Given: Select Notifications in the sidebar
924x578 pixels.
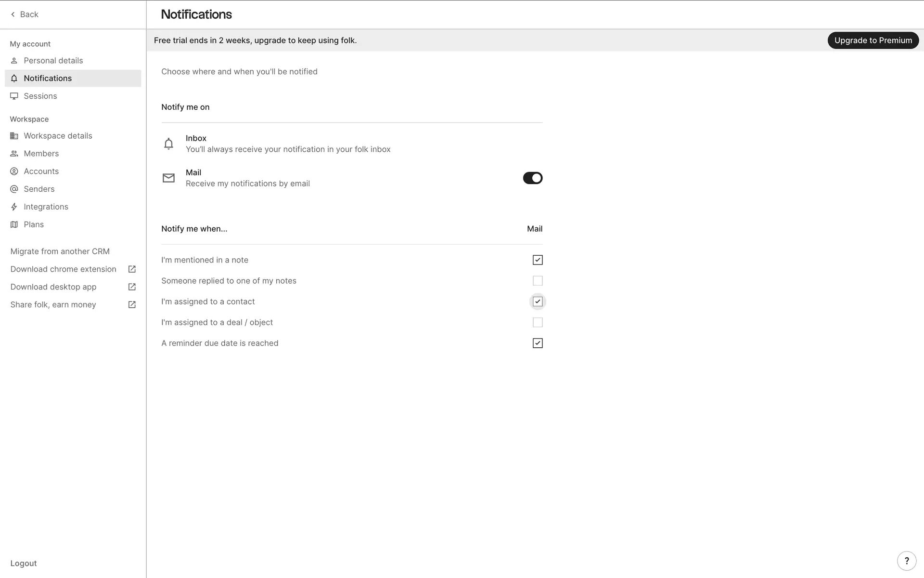Looking at the screenshot, I should (x=48, y=79).
